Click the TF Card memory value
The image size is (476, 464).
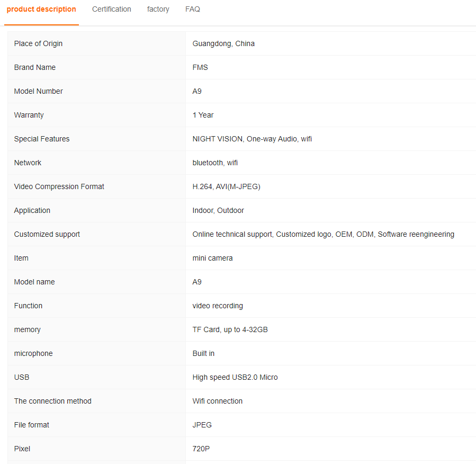pyautogui.click(x=230, y=329)
